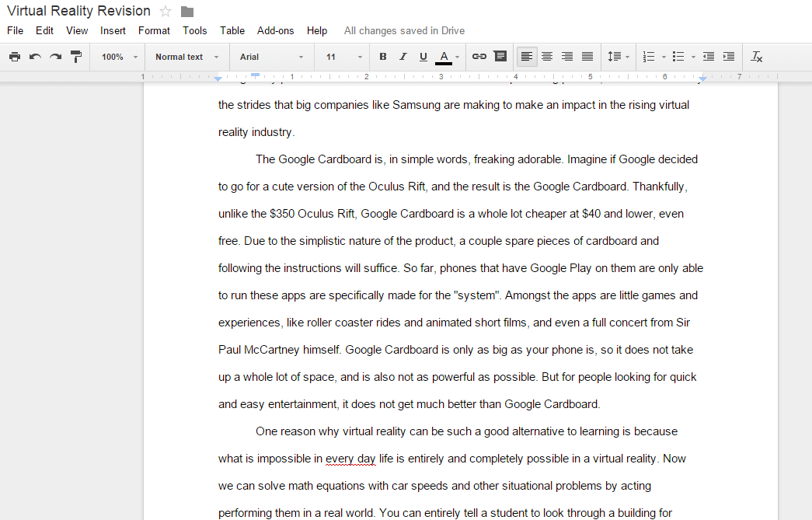Justify the text
This screenshot has width=812, height=520.
click(x=587, y=57)
